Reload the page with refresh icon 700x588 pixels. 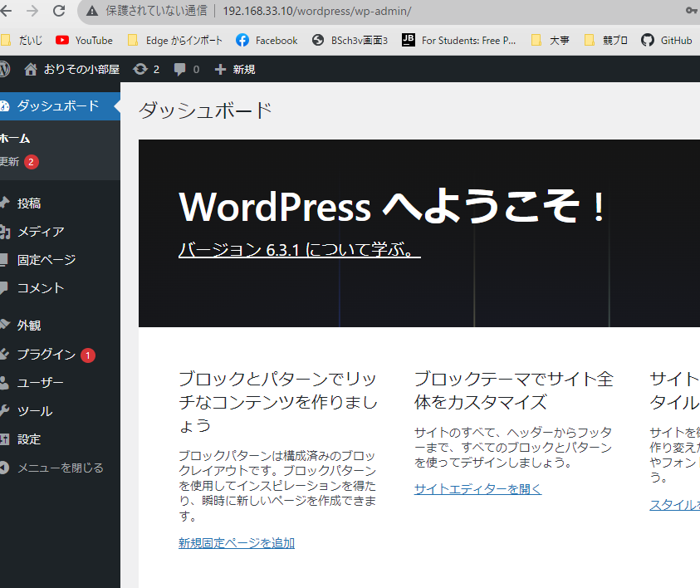[59, 11]
